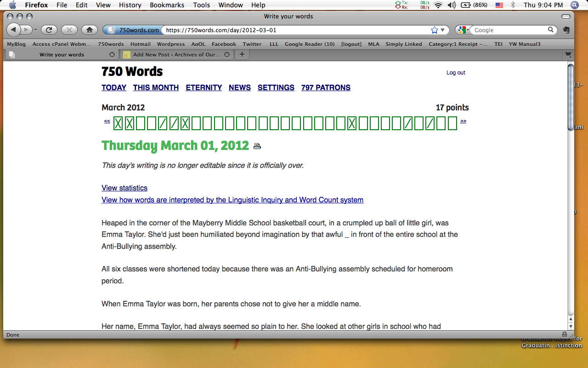This screenshot has width=588, height=368.
Task: Open the print icon beside the date
Action: coord(257,146)
